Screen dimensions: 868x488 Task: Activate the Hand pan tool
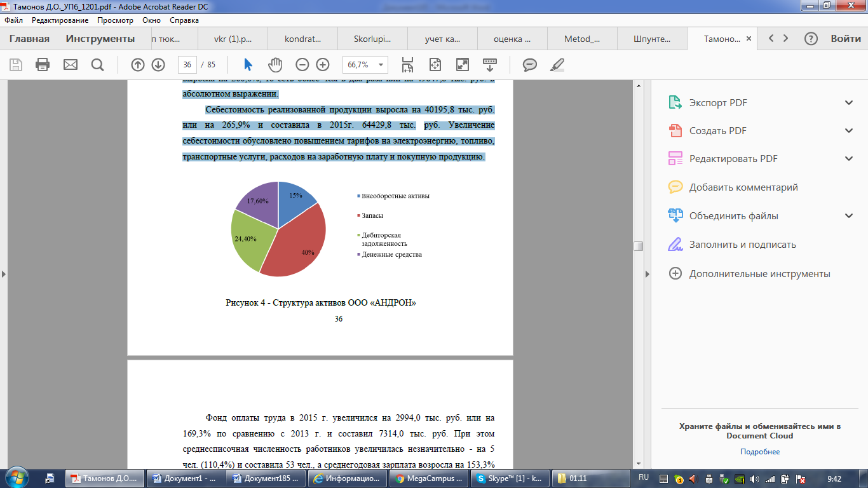tap(275, 65)
